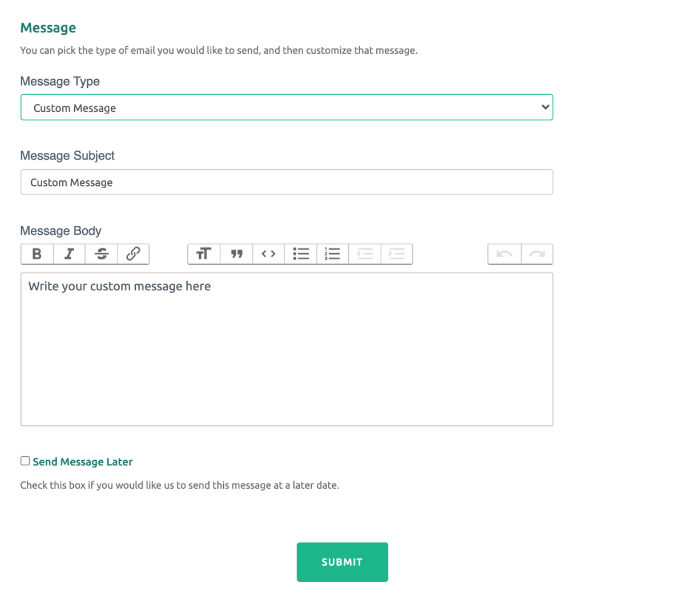Apply italic formatting to text

tap(69, 254)
